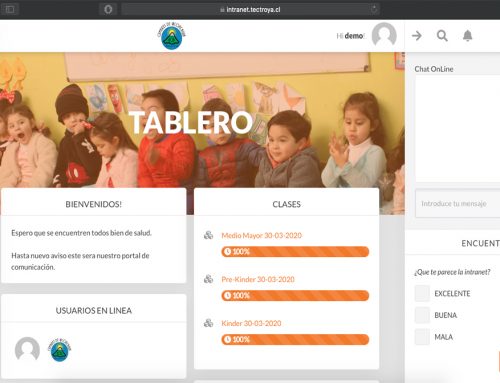
Task: Click the survey question about the intranet
Action: pos(452,272)
